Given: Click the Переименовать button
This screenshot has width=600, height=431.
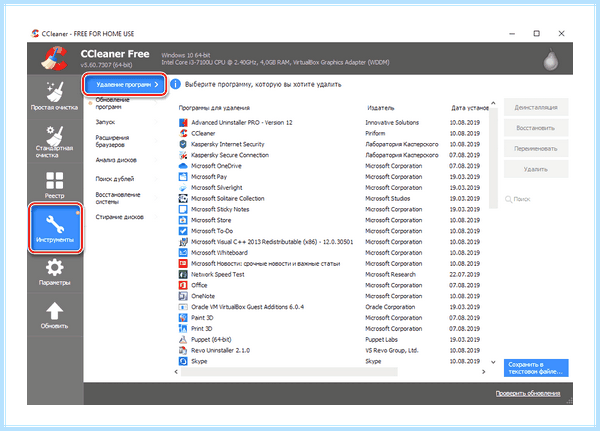Looking at the screenshot, I should click(x=536, y=149).
